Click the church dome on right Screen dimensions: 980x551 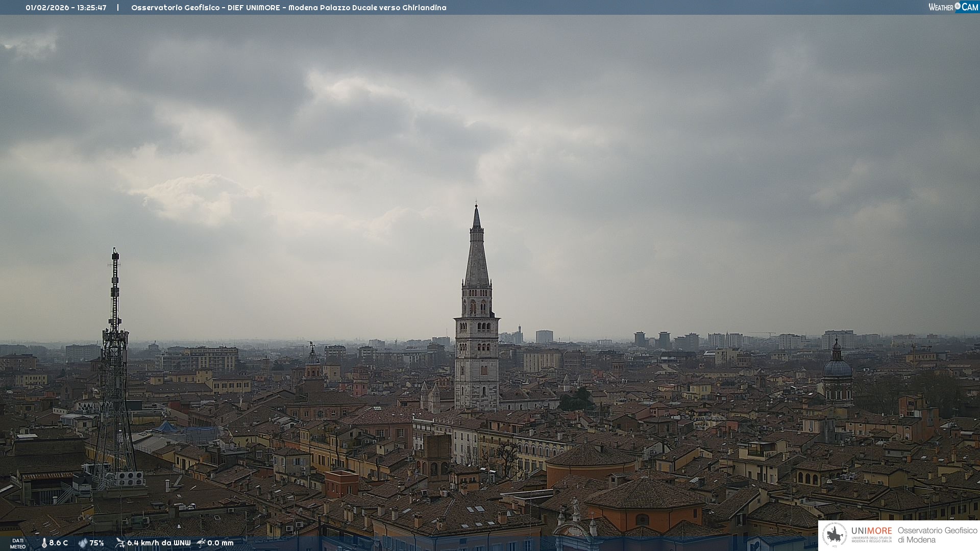(x=837, y=368)
